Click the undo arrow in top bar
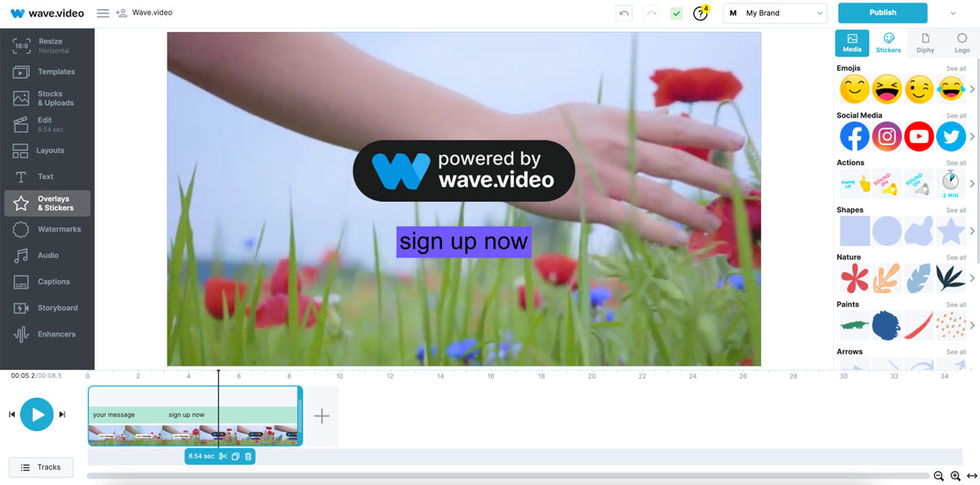The width and height of the screenshot is (980, 485). point(624,13)
